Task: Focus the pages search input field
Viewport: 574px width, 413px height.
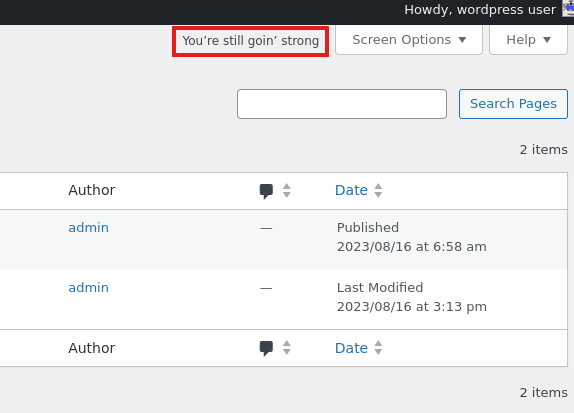Action: 342,104
